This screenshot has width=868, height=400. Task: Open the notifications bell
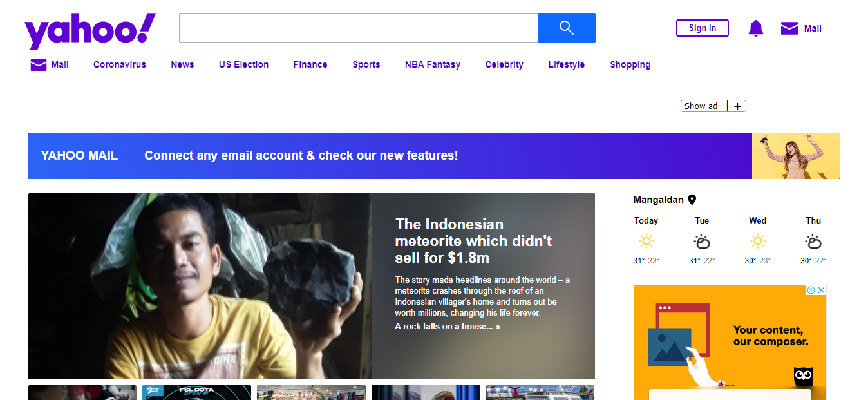pyautogui.click(x=755, y=28)
